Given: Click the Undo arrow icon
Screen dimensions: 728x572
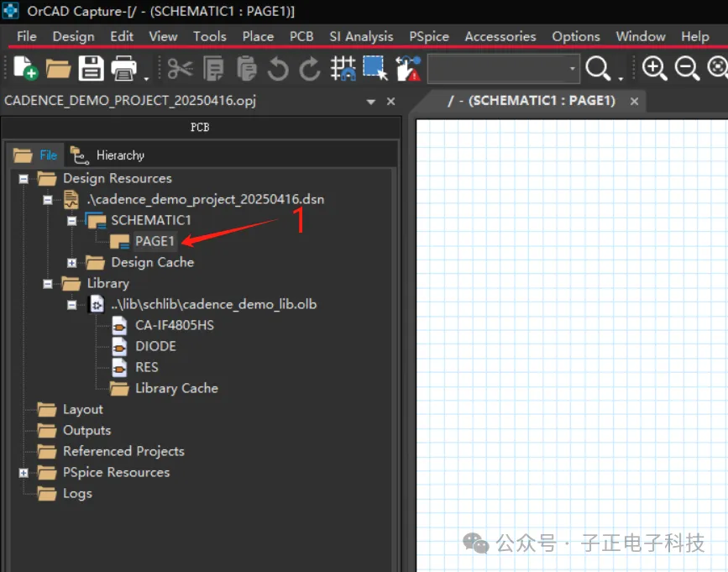Looking at the screenshot, I should [x=278, y=69].
